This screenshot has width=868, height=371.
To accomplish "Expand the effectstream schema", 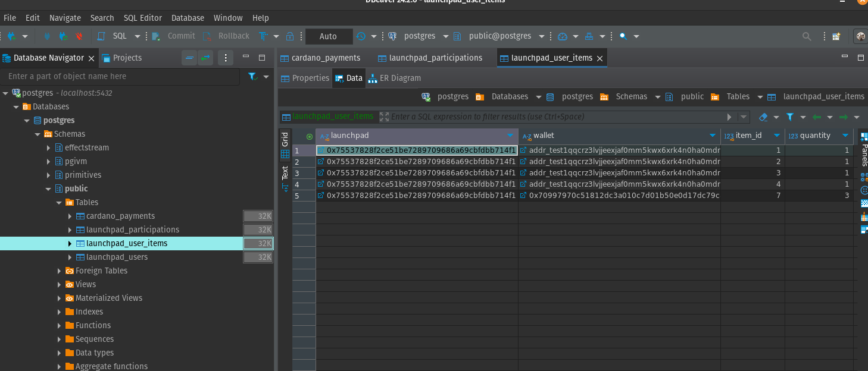I will tap(49, 147).
